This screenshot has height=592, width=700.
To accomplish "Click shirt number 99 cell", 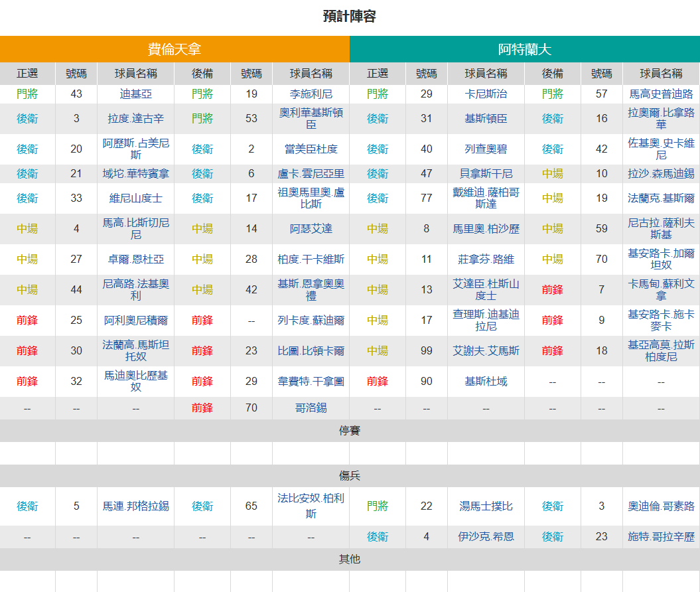I will [427, 351].
